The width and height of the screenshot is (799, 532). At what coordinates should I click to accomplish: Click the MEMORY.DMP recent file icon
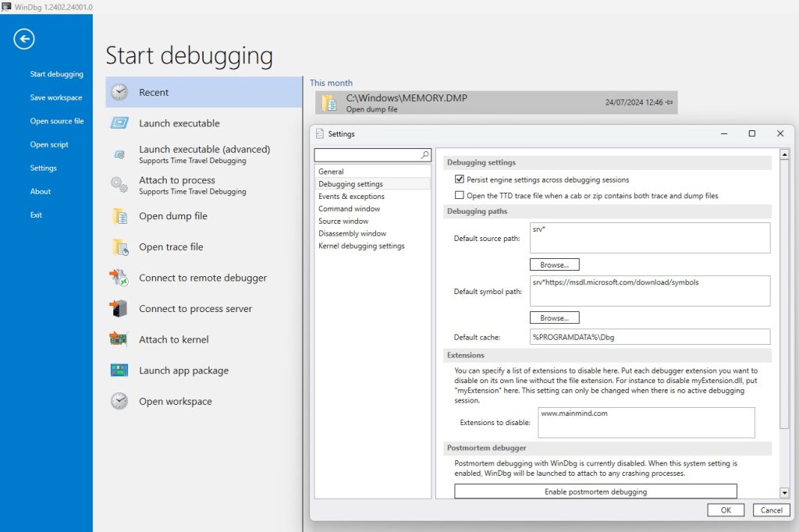(329, 103)
